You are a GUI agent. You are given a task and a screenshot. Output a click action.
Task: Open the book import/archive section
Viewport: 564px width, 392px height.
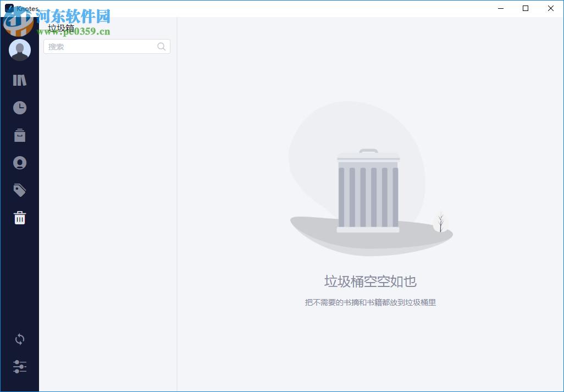(x=19, y=135)
